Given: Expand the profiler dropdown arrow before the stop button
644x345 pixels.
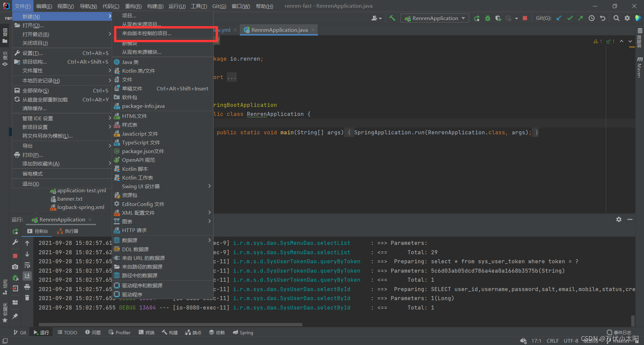Looking at the screenshot, I should (x=517, y=18).
